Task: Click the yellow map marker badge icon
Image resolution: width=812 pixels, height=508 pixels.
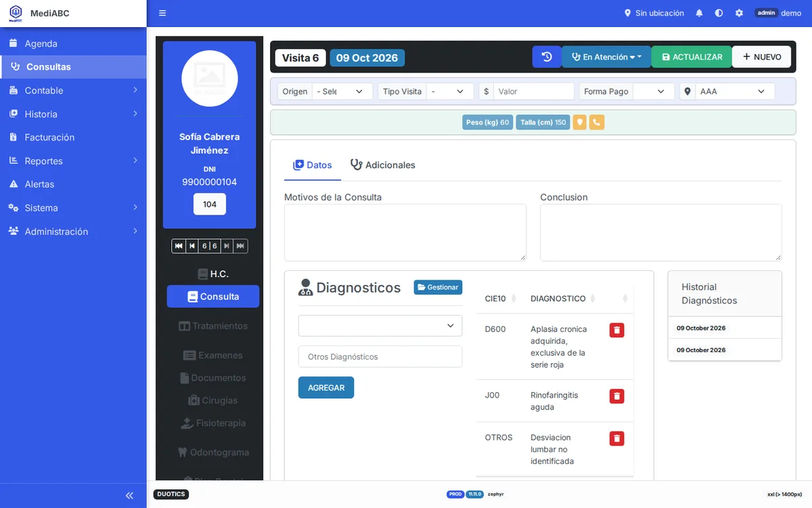Action: (579, 123)
